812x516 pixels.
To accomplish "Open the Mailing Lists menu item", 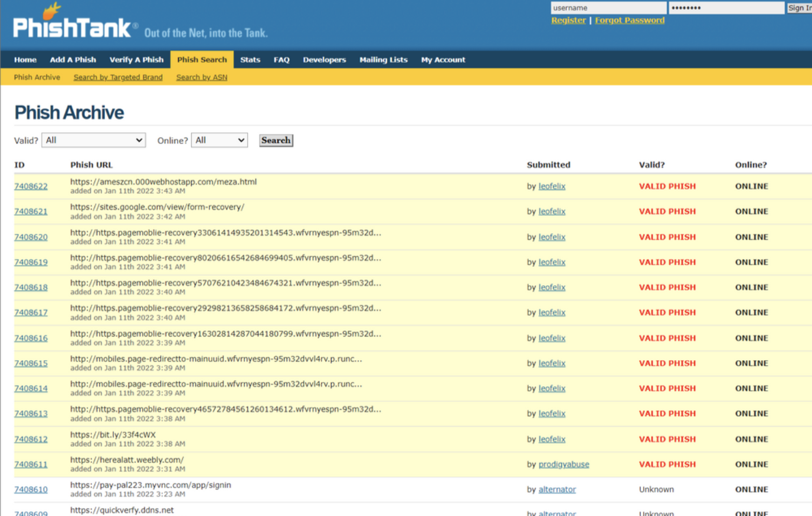I will click(x=384, y=60).
